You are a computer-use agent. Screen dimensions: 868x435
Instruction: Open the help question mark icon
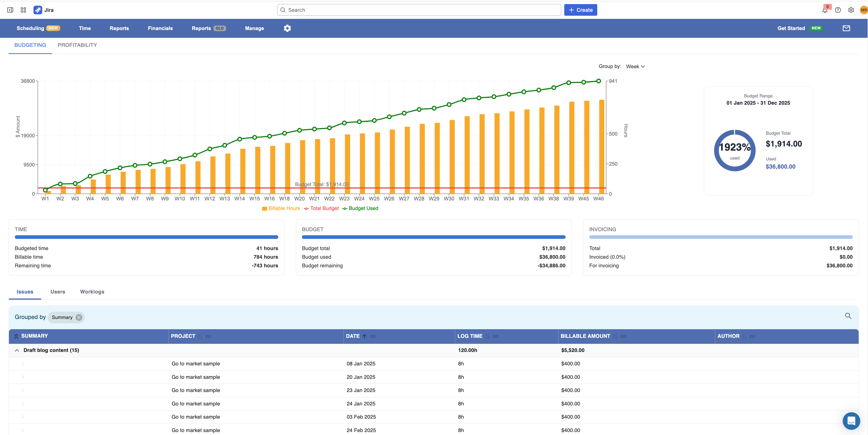pyautogui.click(x=838, y=10)
